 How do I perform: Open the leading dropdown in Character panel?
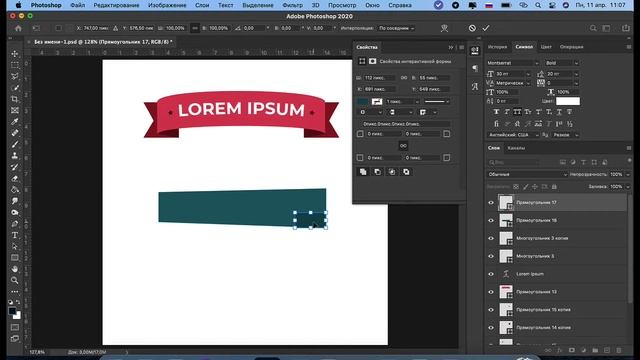tap(576, 74)
